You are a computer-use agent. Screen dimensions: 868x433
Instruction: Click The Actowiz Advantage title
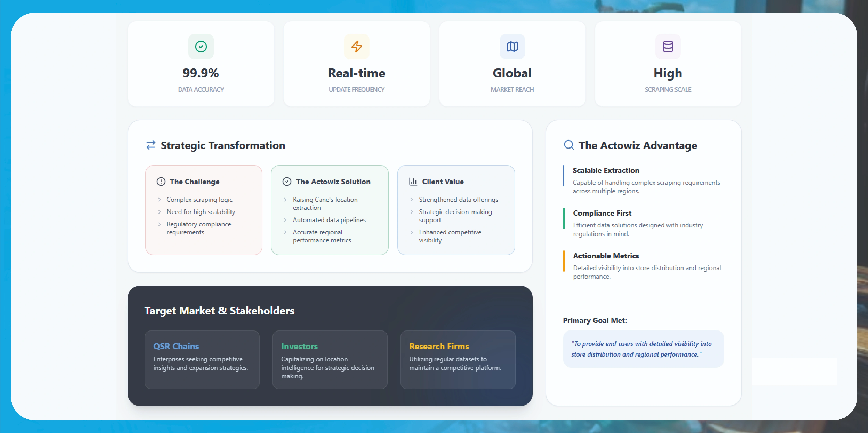(638, 145)
